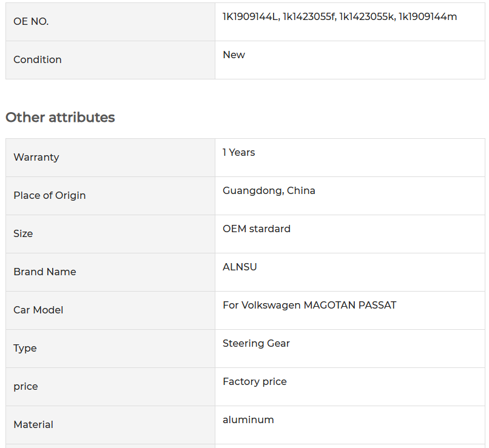Click the 'Warranty' label cell
This screenshot has width=489, height=448.
tap(110, 158)
